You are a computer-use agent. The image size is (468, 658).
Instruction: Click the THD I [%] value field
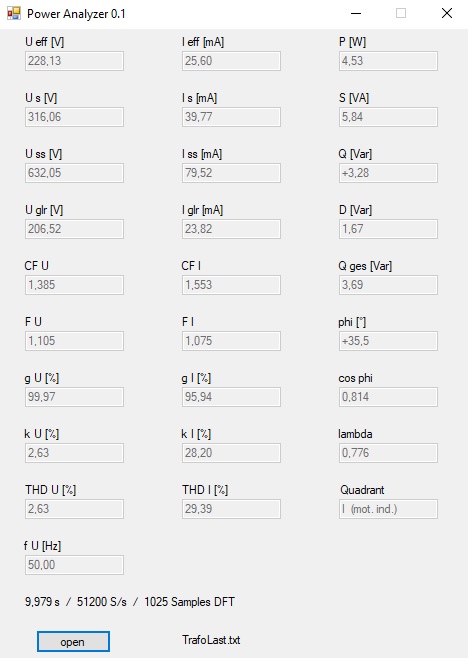pos(231,509)
